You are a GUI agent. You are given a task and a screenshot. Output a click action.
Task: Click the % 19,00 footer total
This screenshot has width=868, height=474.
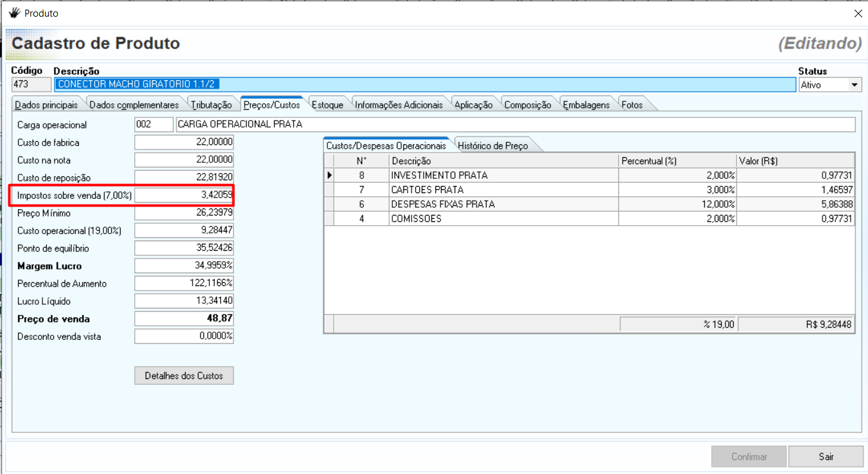coord(678,325)
